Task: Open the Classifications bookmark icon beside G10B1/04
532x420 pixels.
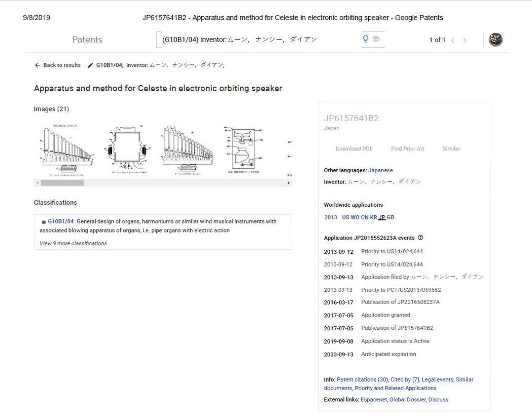Action: 43,221
